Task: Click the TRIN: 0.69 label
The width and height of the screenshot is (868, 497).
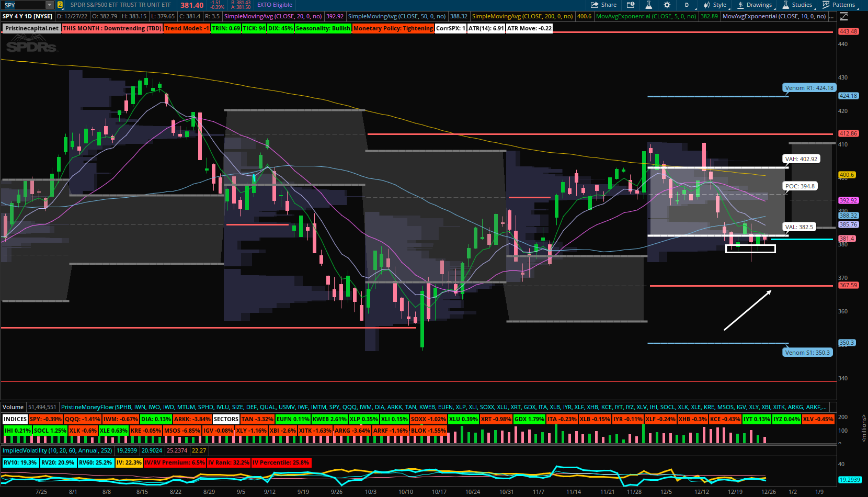Action: pos(226,28)
